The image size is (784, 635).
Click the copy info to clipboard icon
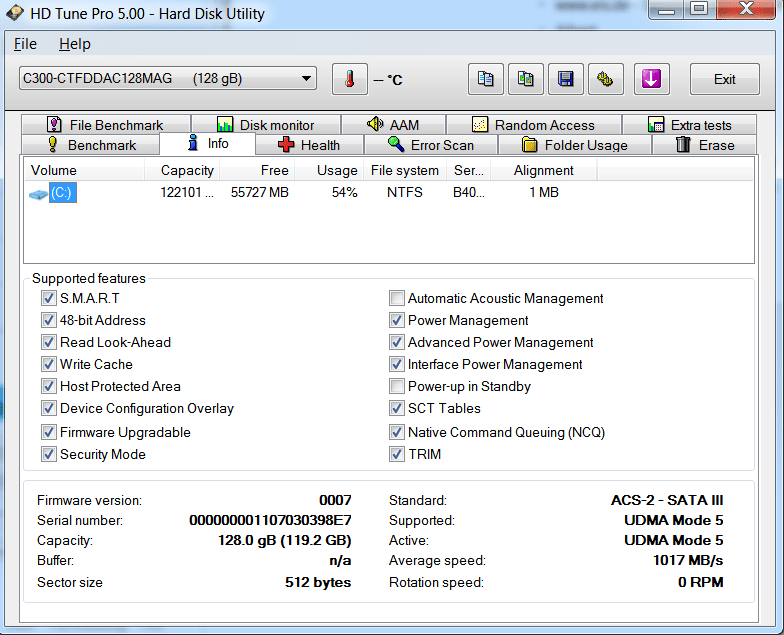click(x=486, y=79)
